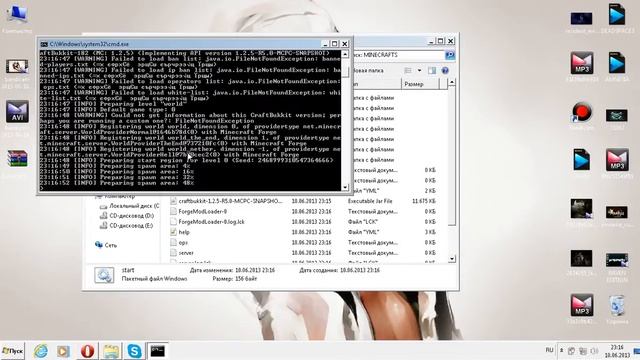Toggle the Explorer preview pane icon
Screen dimensions: 640x360
(x=432, y=71)
